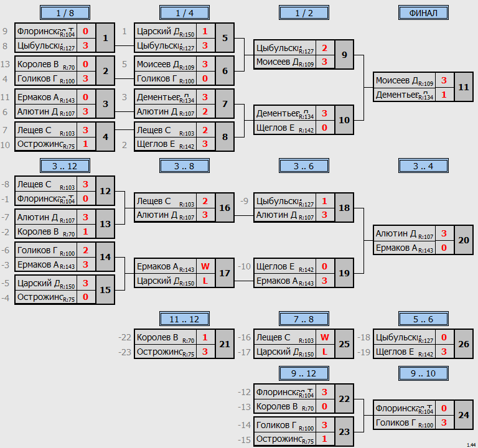Click match number box 13
This screenshot has height=448, width=478.
105,224
